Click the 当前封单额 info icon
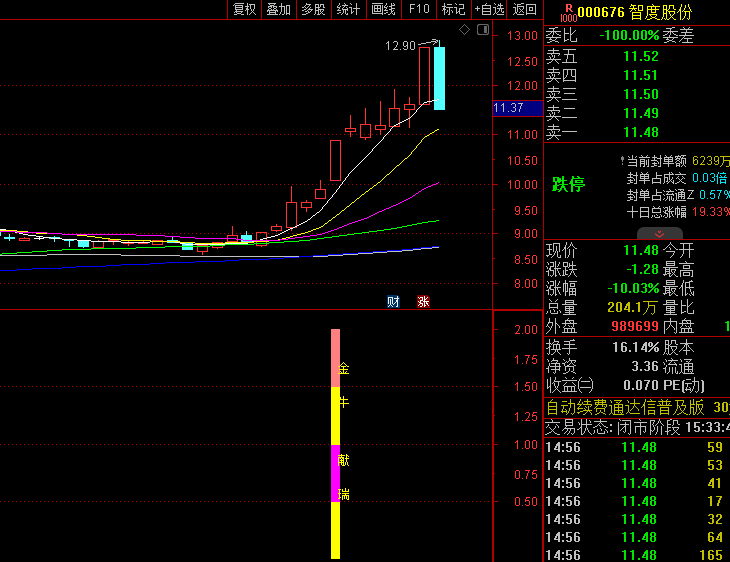Viewport: 730px width, 562px height. [x=622, y=161]
